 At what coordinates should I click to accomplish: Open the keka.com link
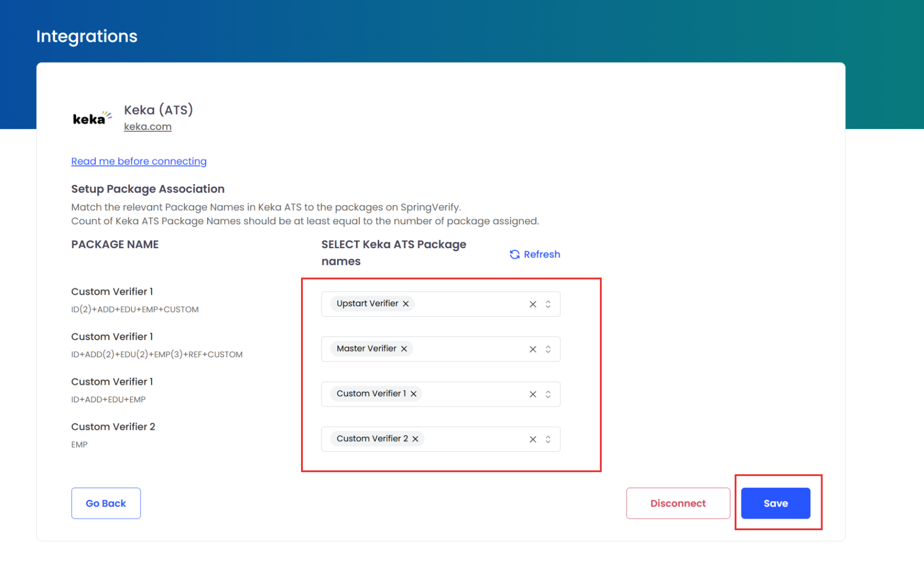[147, 127]
